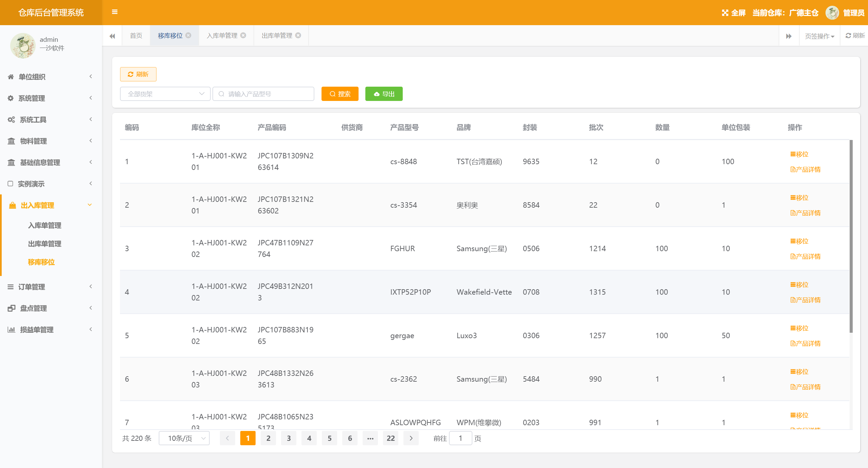Image resolution: width=868 pixels, height=468 pixels.
Task: Focus the 前往 page number input
Action: [x=461, y=438]
